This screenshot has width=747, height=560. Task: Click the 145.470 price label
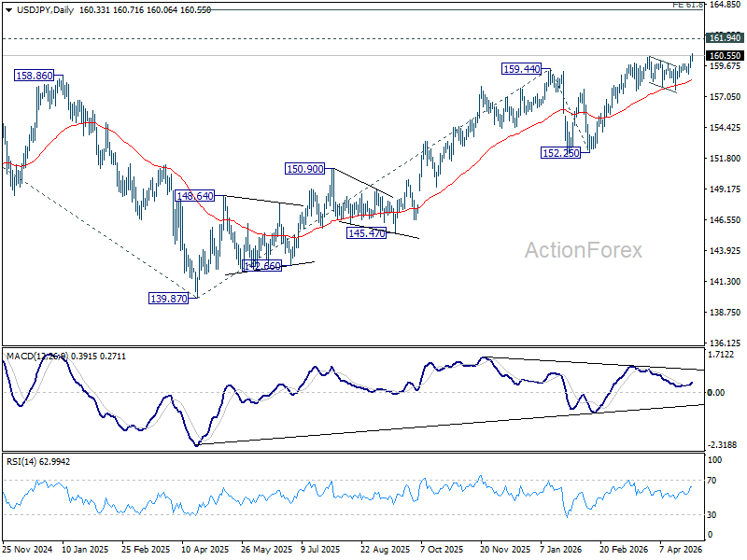[366, 232]
